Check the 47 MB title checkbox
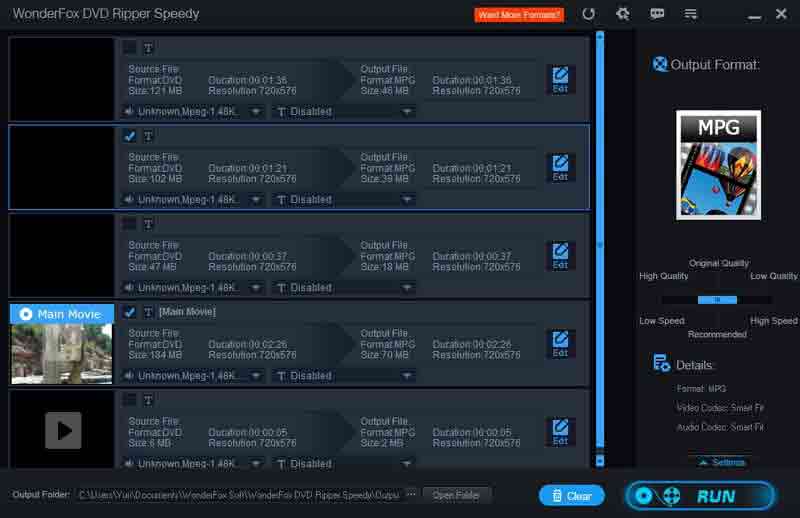 130,224
